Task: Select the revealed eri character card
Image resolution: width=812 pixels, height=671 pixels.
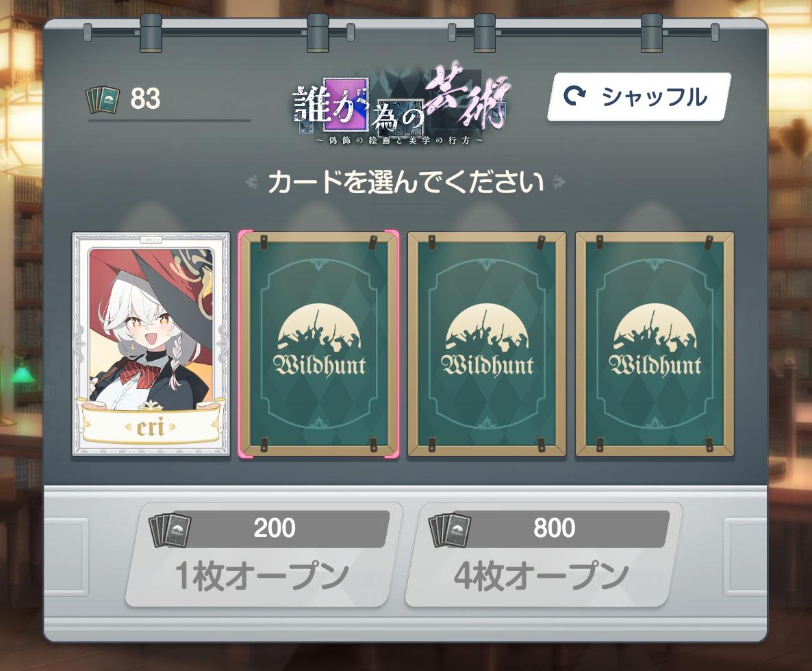Action: pyautogui.click(x=151, y=344)
